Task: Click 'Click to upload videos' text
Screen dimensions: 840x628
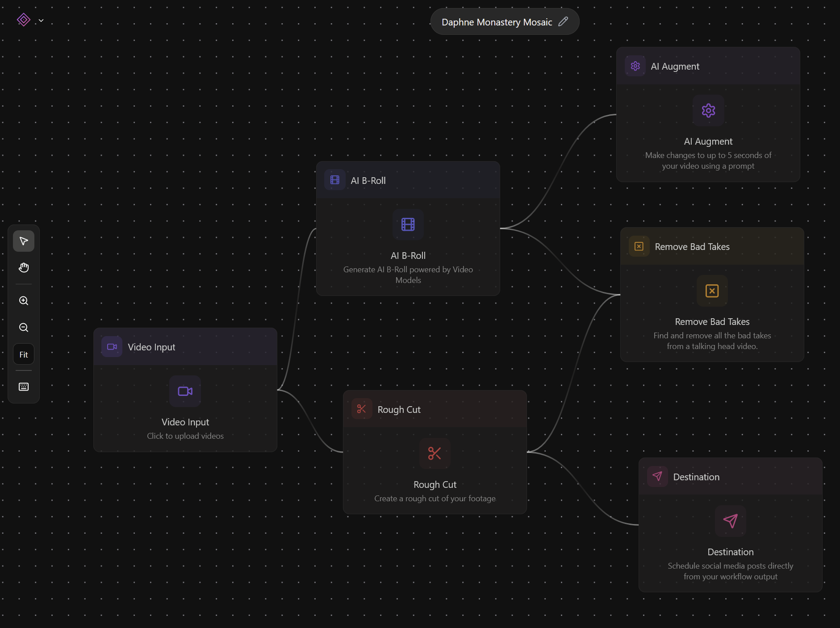Action: pyautogui.click(x=185, y=436)
